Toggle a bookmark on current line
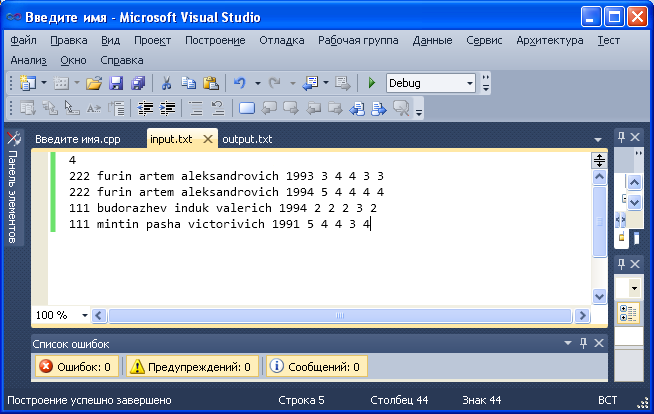 pyautogui.click(x=247, y=109)
